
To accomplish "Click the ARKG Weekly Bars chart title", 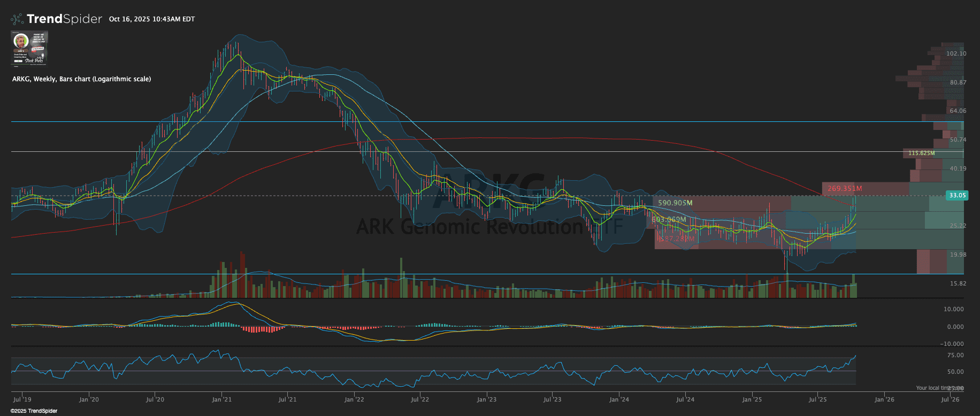I will [x=81, y=79].
